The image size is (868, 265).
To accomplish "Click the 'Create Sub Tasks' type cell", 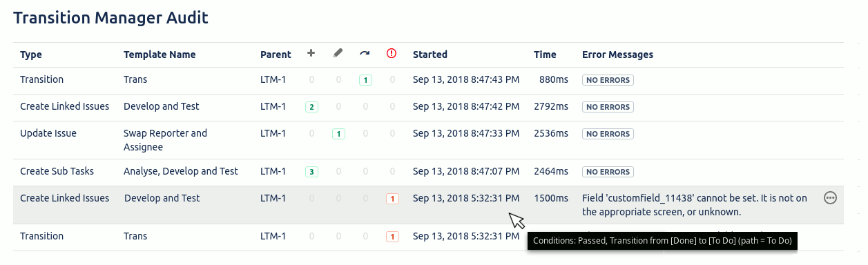I will pyautogui.click(x=57, y=171).
